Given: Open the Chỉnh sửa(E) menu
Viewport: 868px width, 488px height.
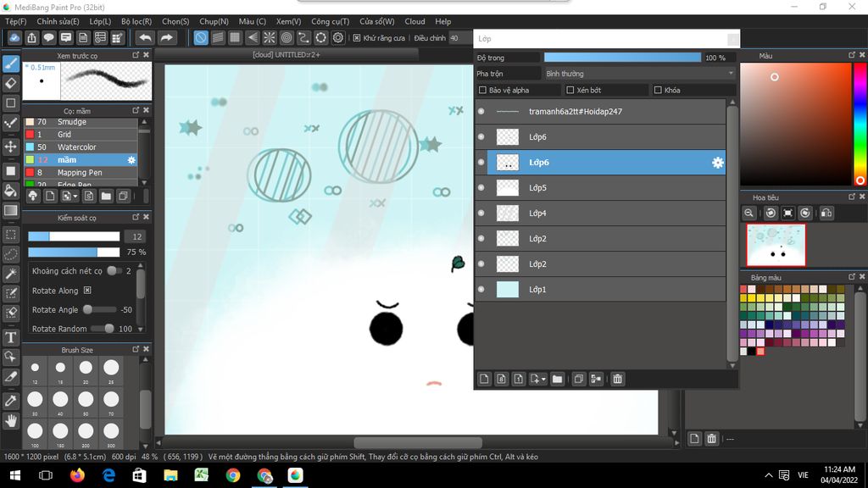Looking at the screenshot, I should [58, 21].
